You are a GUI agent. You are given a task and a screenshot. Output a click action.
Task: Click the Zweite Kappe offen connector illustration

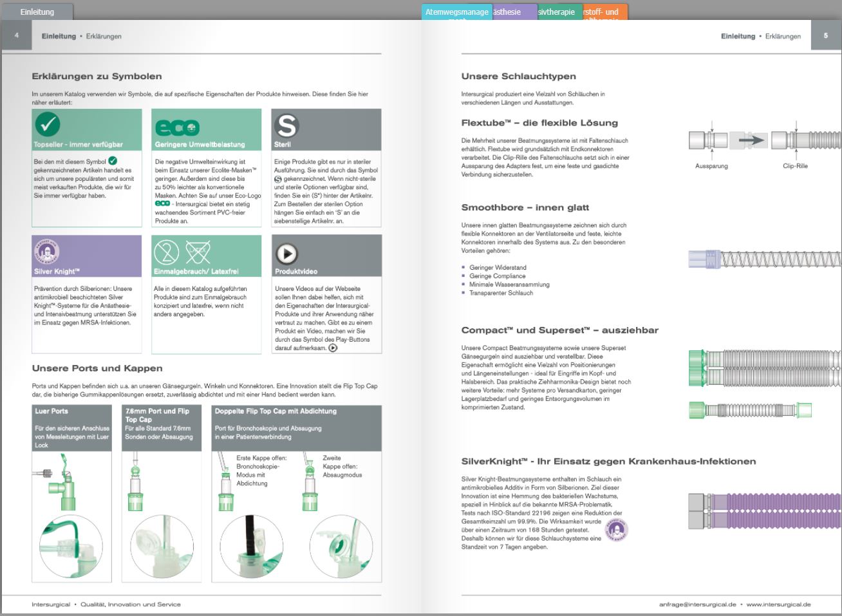310,481
